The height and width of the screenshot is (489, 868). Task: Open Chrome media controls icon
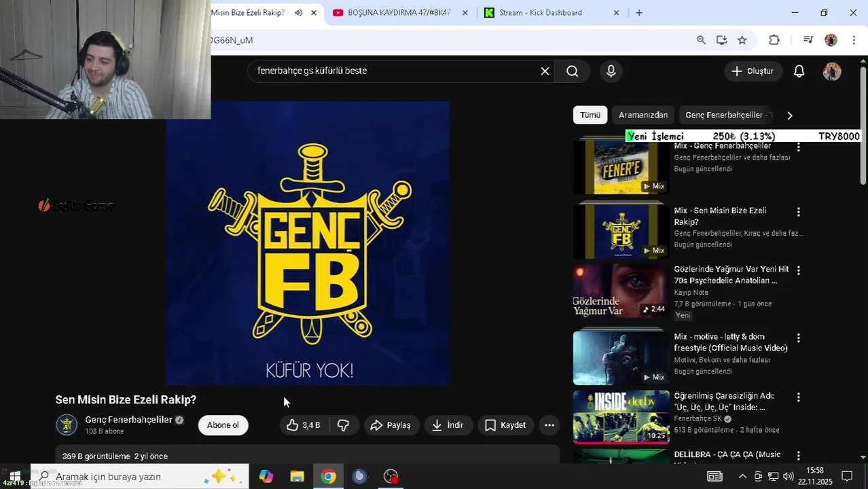click(x=808, y=40)
